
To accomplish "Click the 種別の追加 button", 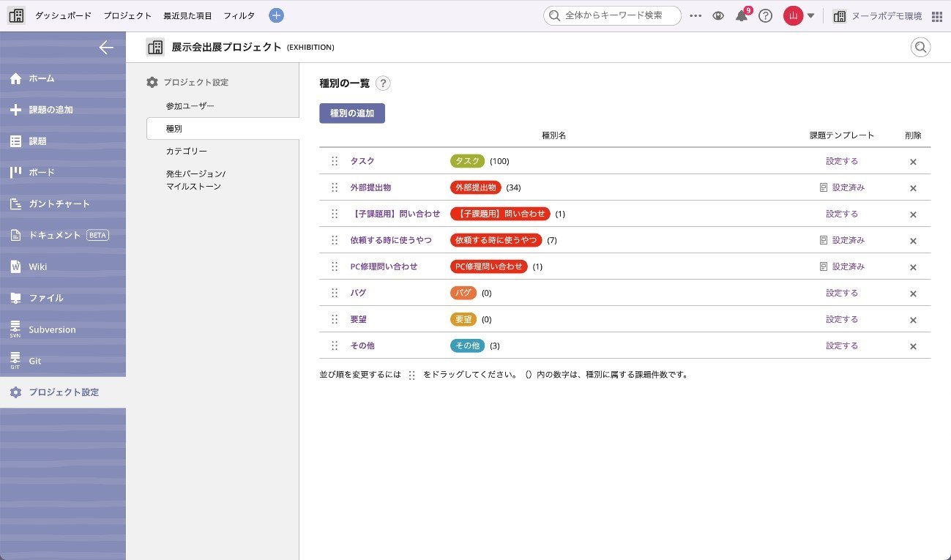I will (x=352, y=113).
